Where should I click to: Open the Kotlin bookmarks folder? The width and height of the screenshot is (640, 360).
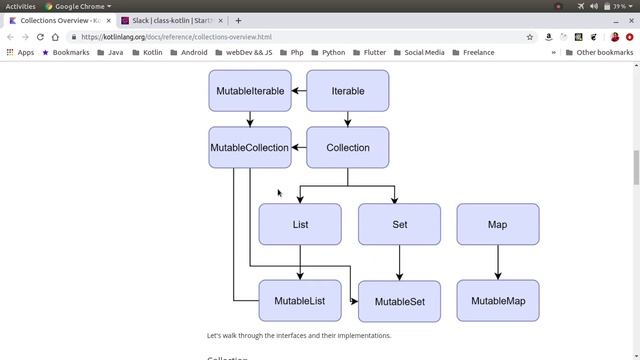(x=147, y=52)
